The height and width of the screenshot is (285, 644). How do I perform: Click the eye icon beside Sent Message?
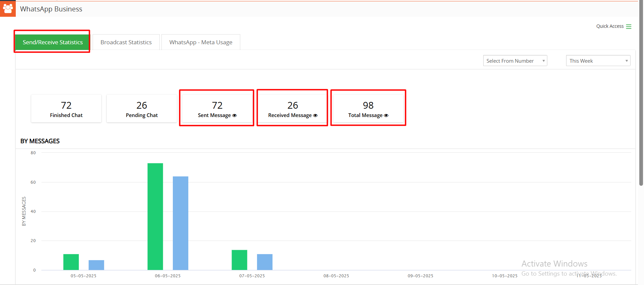coord(235,115)
